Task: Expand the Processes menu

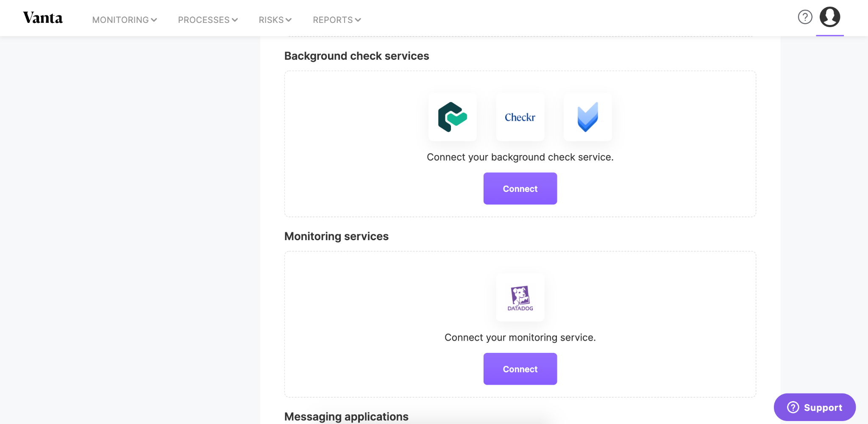Action: point(208,20)
